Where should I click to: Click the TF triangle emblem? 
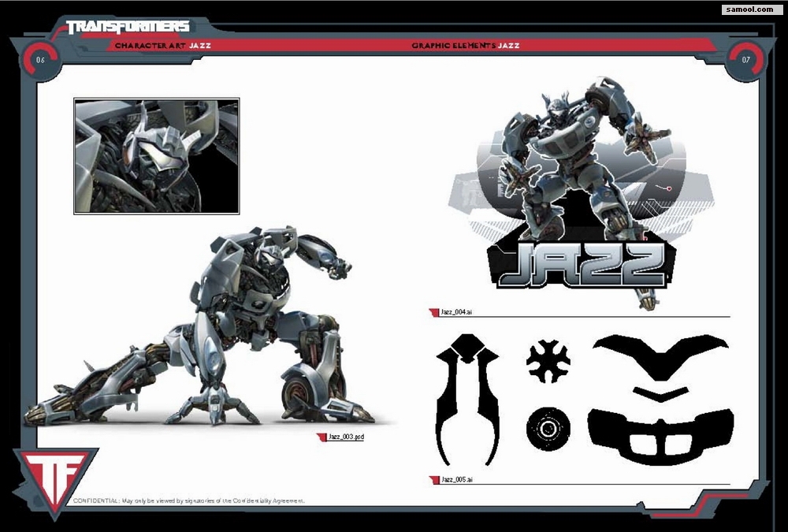55,482
